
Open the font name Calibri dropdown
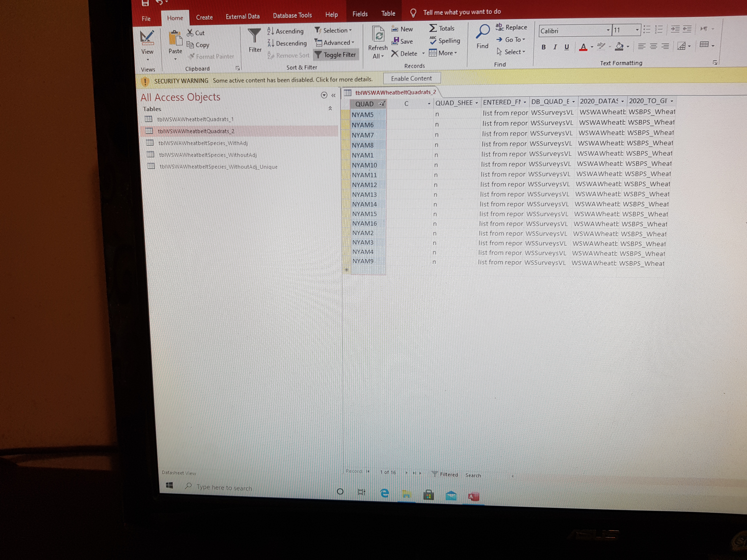pos(608,30)
